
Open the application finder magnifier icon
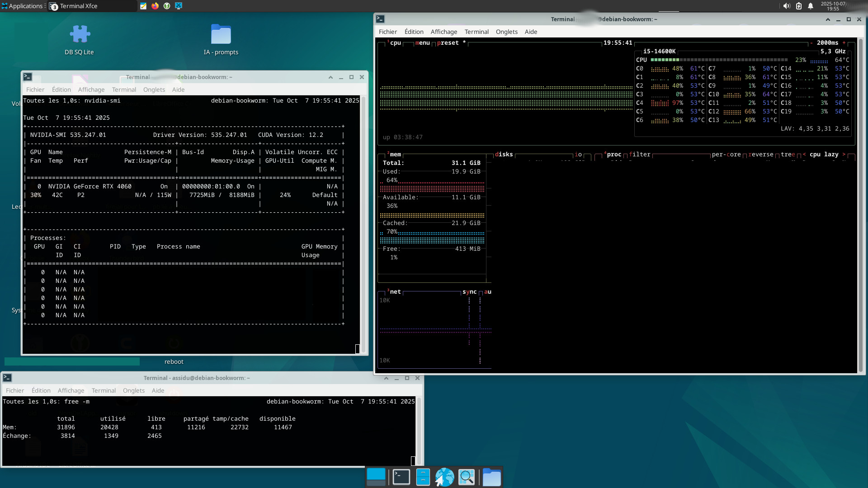coord(467,477)
